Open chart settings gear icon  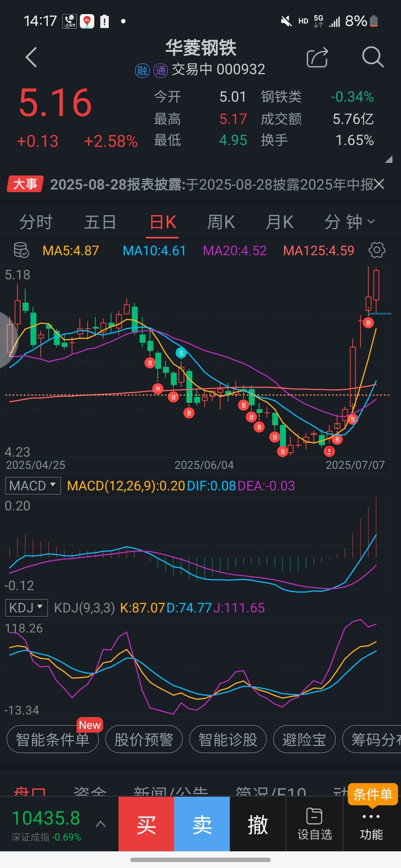tap(377, 250)
